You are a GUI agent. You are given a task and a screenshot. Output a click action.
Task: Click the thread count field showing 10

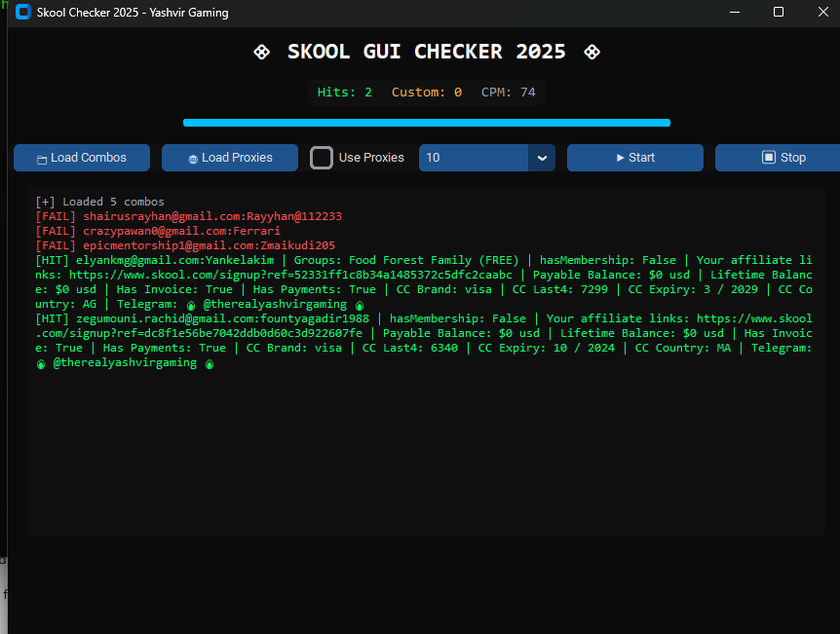474,158
